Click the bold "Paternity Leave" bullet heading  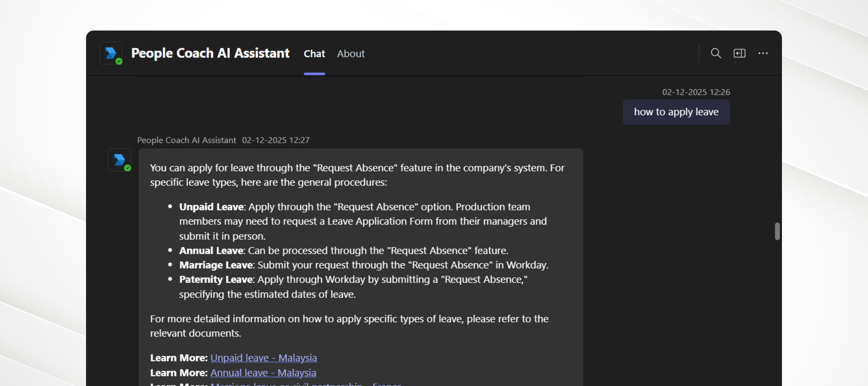216,280
